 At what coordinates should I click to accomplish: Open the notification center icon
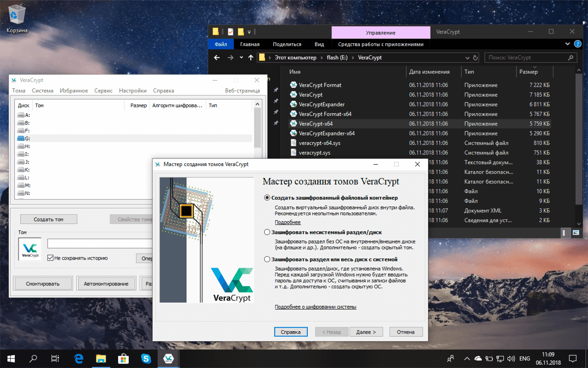point(573,358)
